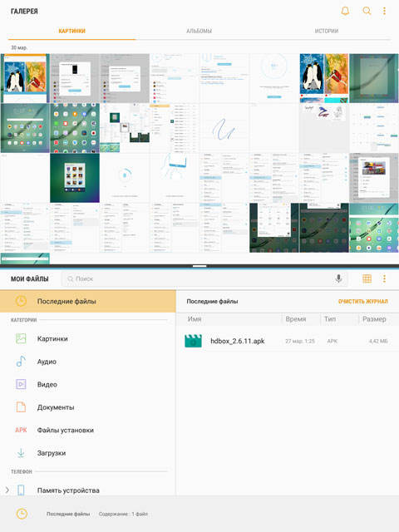Open the Gallery notifications bell icon
Screen dimensions: 399x532
345,11
